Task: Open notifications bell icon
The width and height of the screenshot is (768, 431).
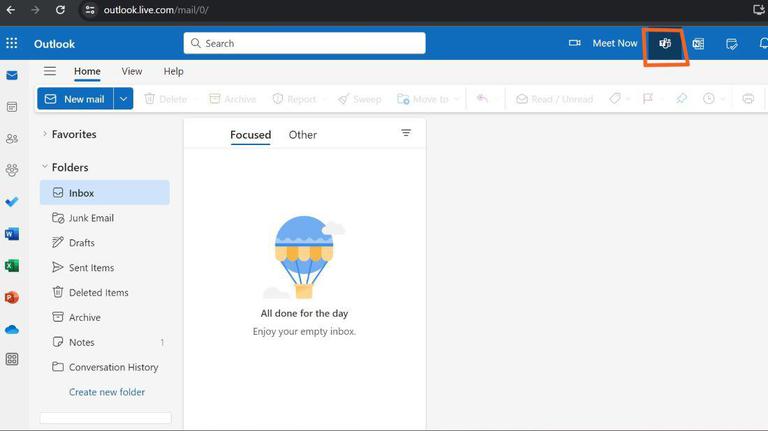Action: 763,44
